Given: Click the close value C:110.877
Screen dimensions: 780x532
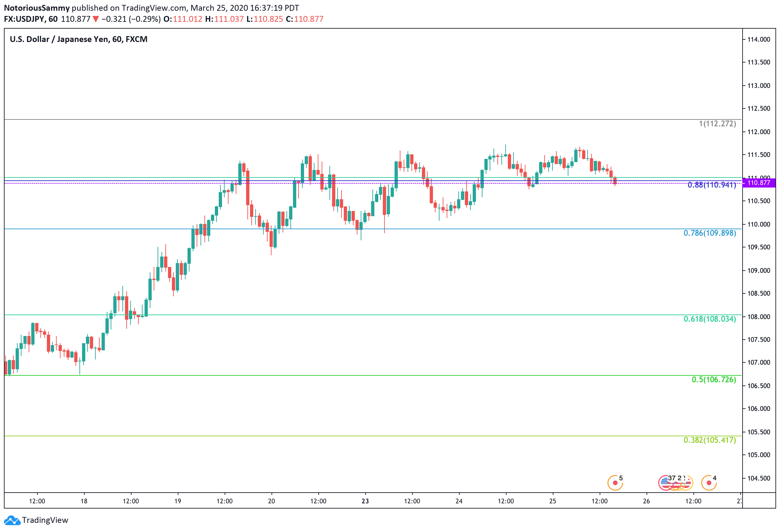Looking at the screenshot, I should (x=305, y=19).
